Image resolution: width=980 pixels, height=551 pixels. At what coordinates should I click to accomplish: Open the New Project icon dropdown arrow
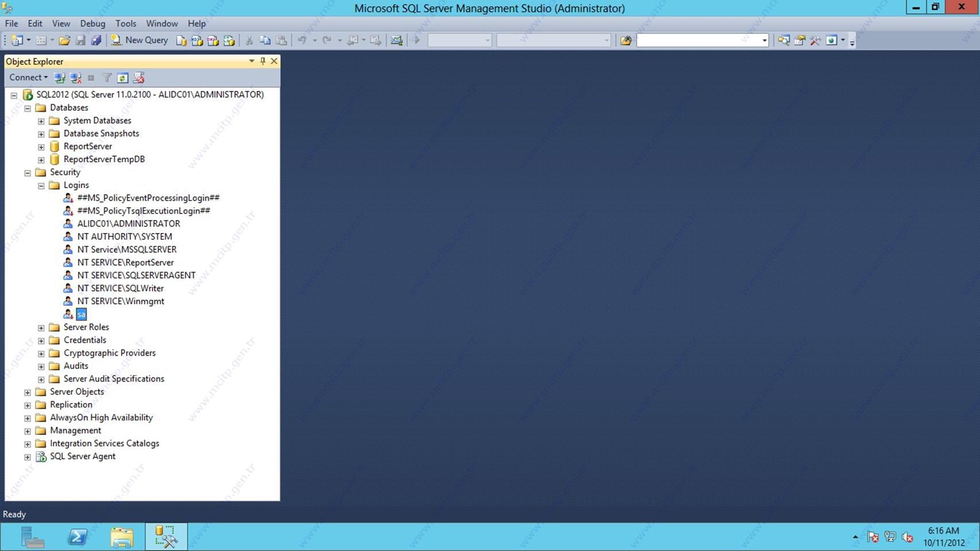pyautogui.click(x=29, y=40)
